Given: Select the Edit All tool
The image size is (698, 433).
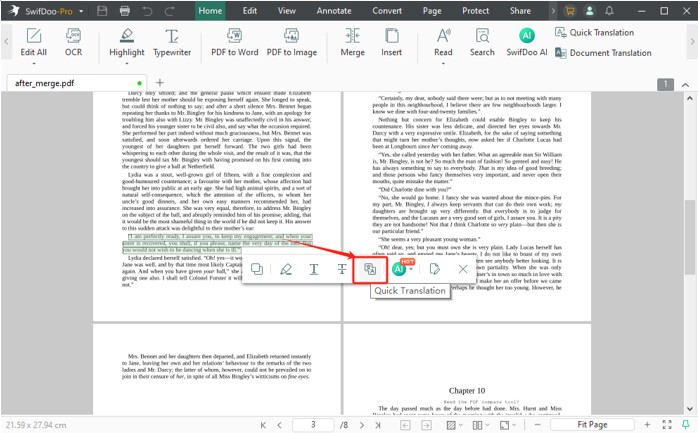Looking at the screenshot, I should pos(33,42).
